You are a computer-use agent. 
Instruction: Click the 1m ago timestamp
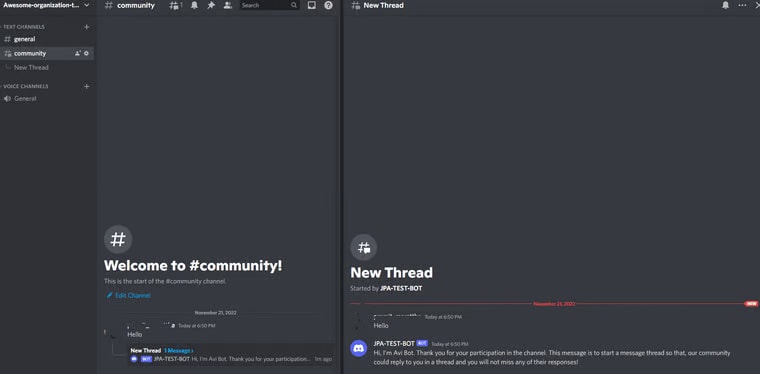pos(323,359)
